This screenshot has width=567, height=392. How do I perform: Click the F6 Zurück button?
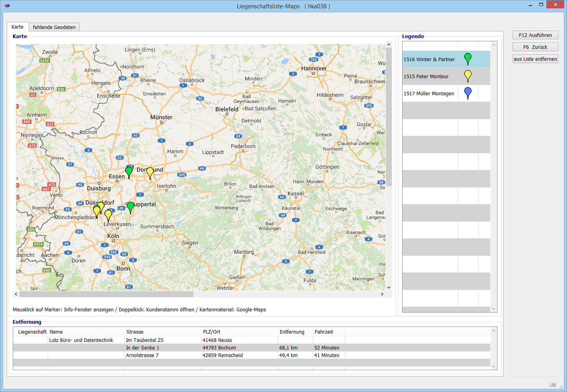pyautogui.click(x=535, y=47)
